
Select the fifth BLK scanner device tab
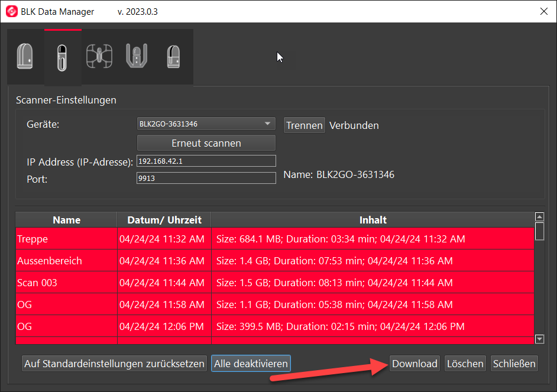click(174, 57)
